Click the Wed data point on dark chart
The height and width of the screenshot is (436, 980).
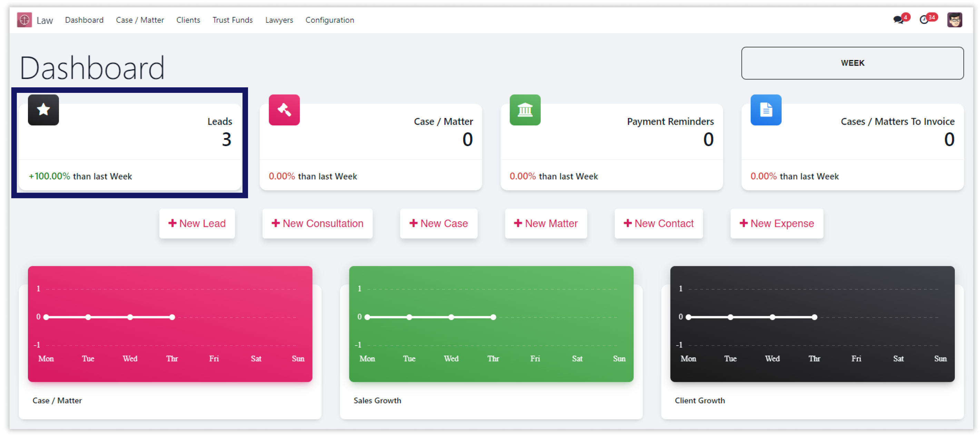pos(772,317)
